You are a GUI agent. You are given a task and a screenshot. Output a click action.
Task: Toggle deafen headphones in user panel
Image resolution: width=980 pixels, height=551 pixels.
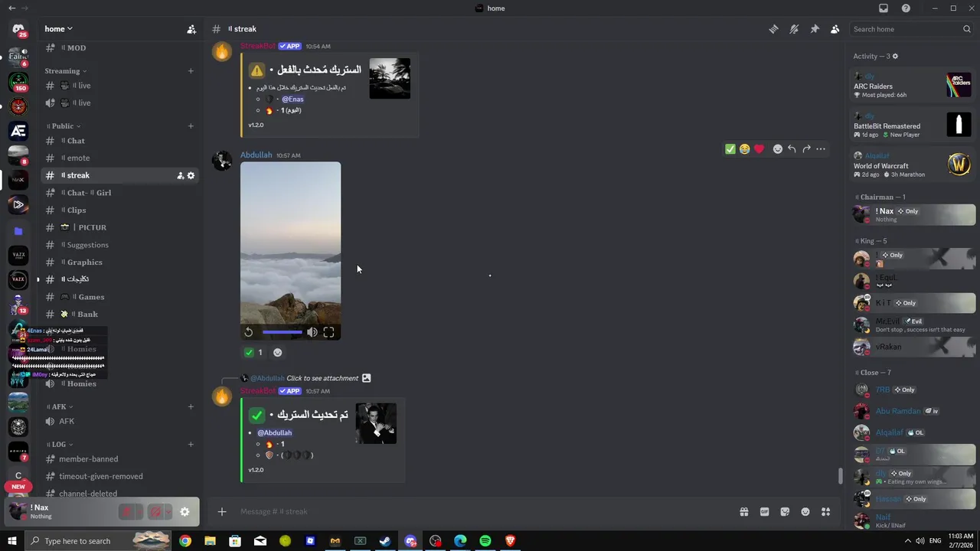coord(155,512)
